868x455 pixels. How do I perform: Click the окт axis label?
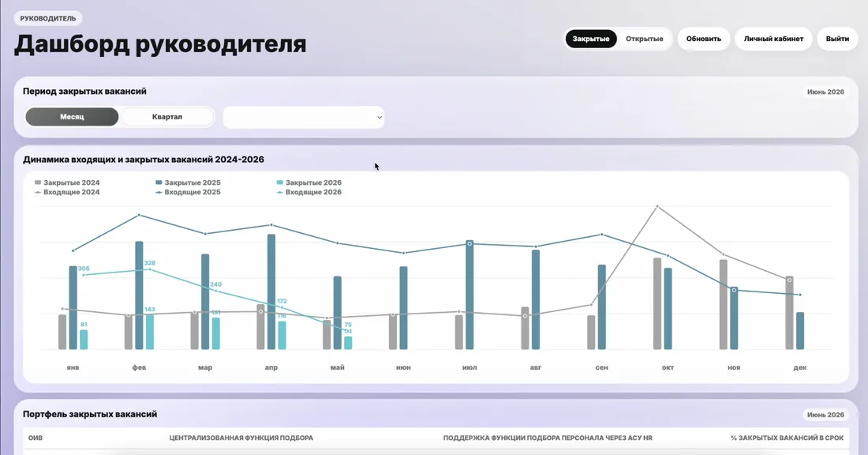pos(668,367)
